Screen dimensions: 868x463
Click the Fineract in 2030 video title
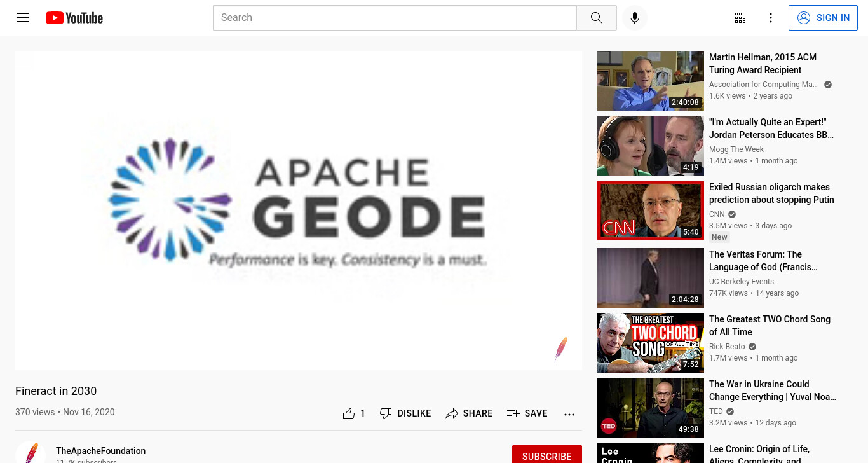click(x=56, y=391)
